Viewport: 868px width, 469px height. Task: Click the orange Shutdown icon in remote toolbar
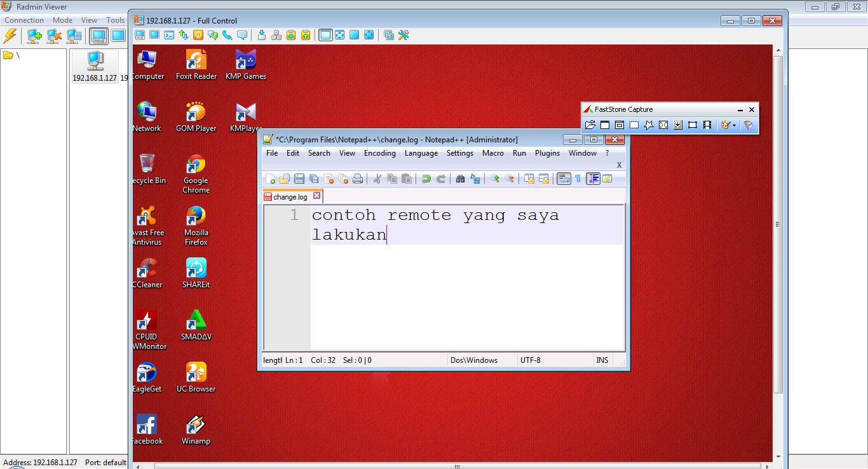pyautogui.click(x=198, y=35)
